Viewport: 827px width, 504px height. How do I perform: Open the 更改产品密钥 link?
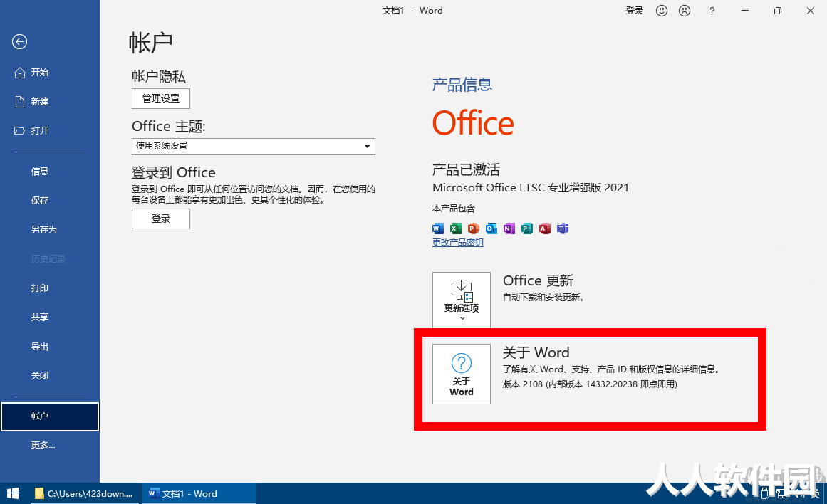click(x=458, y=243)
